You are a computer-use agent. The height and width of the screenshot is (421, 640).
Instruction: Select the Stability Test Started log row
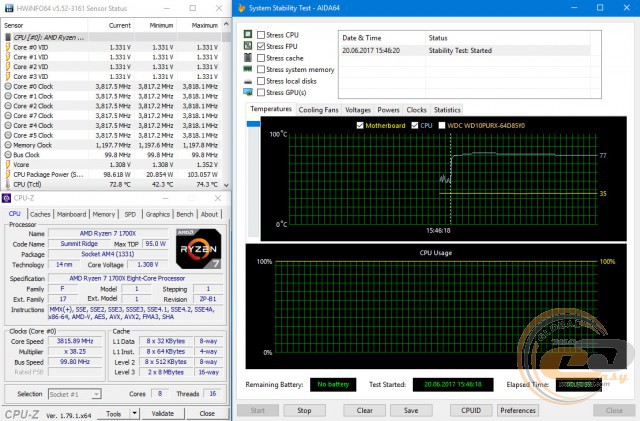coord(466,51)
